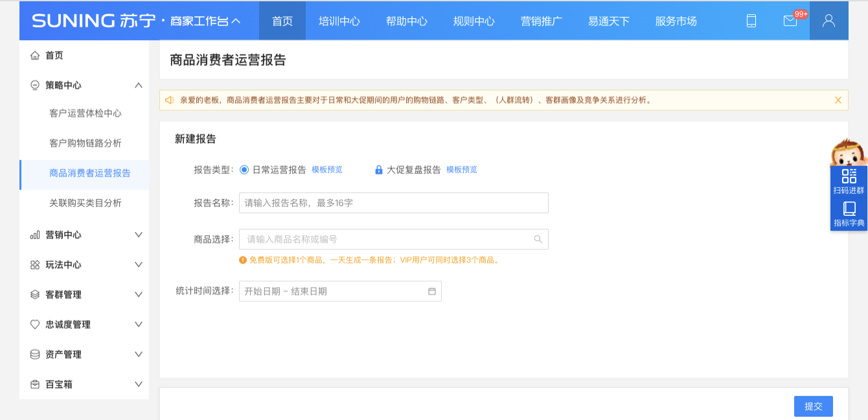The height and width of the screenshot is (420, 868).
Task: Click the orange info icon under 商品选择
Action: coord(243,260)
